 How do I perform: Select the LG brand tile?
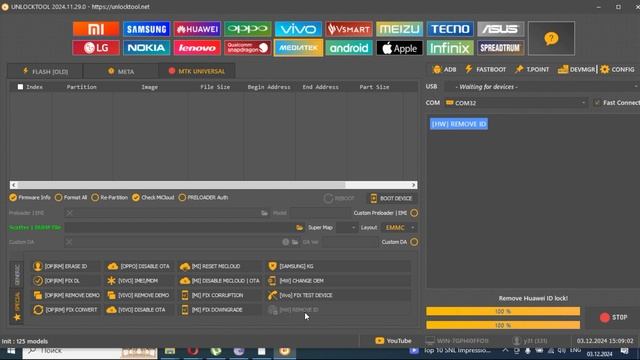tap(96, 48)
